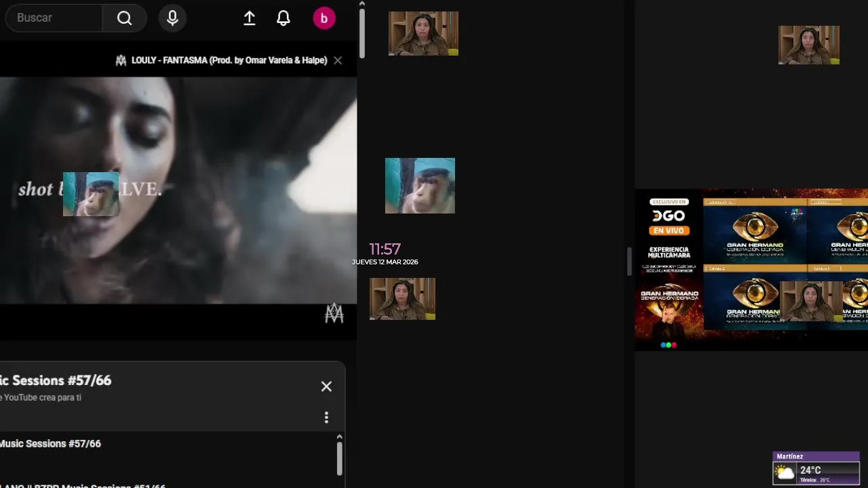This screenshot has width=868, height=488.
Task: Click the playlist list scrollbar thumb
Action: [340, 458]
